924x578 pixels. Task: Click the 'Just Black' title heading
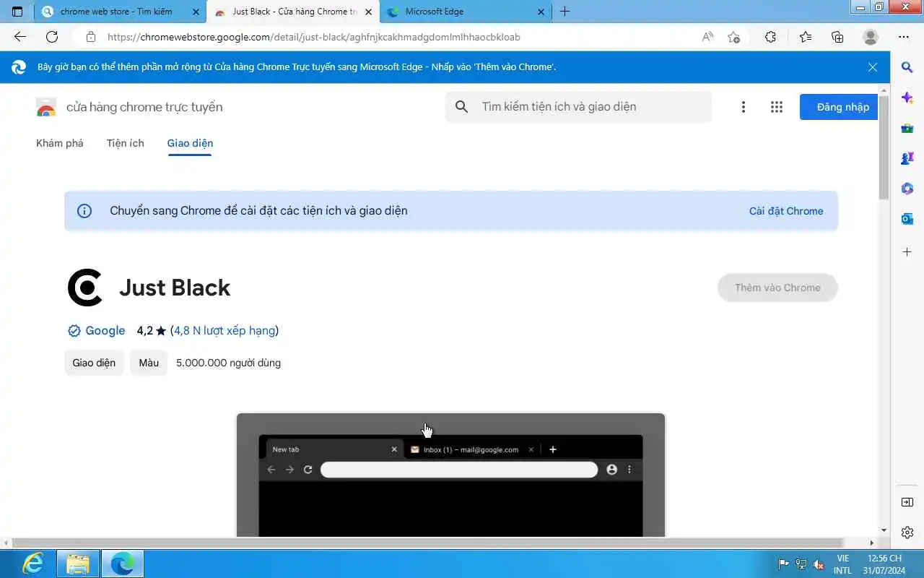click(x=175, y=288)
